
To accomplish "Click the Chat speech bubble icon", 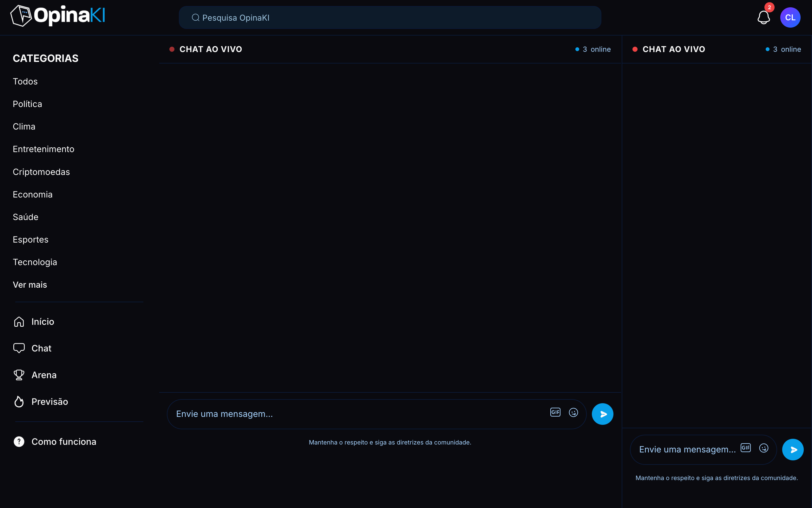I will 19,348.
